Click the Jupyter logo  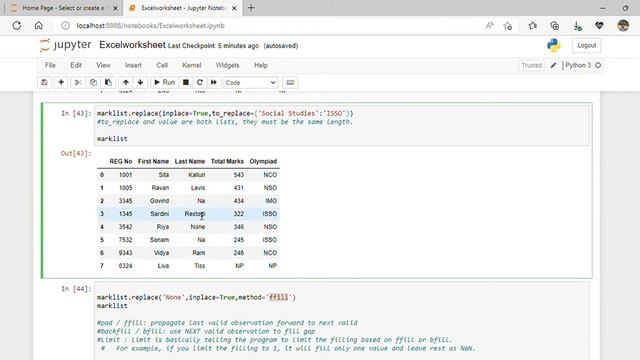65,45
